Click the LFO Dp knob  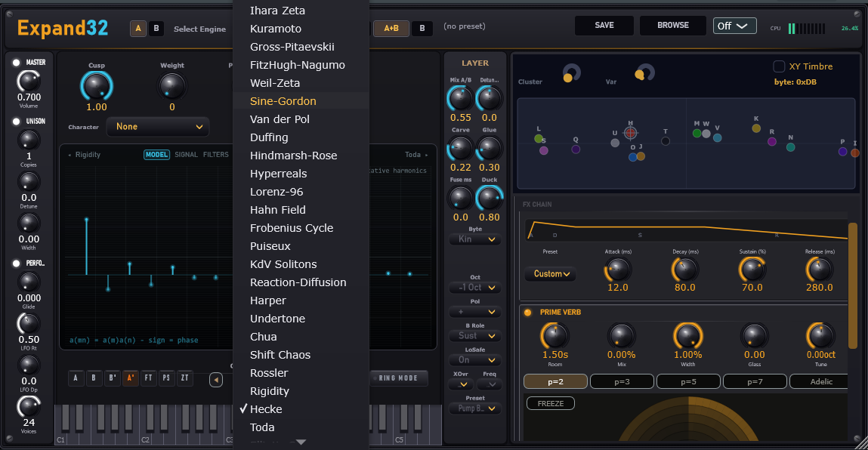28,365
